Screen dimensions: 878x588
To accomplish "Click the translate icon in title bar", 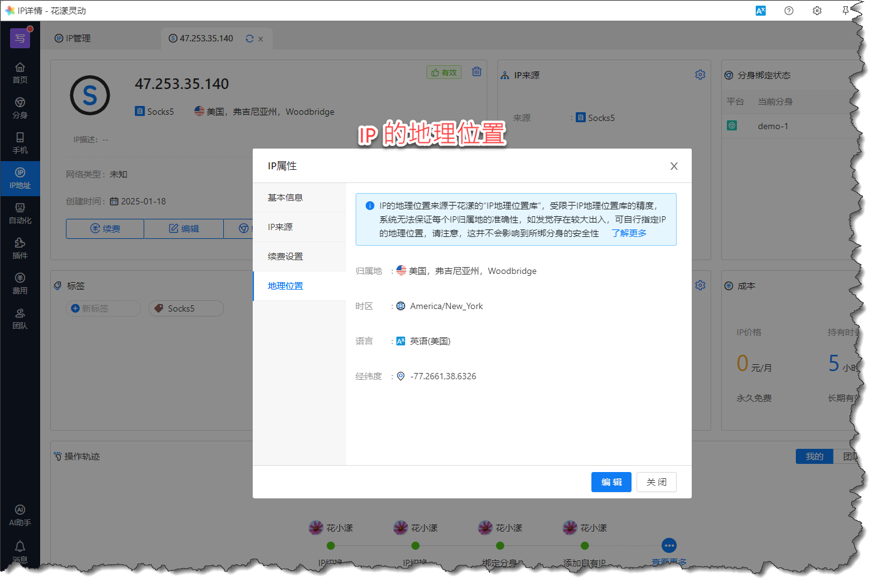I will tap(761, 11).
